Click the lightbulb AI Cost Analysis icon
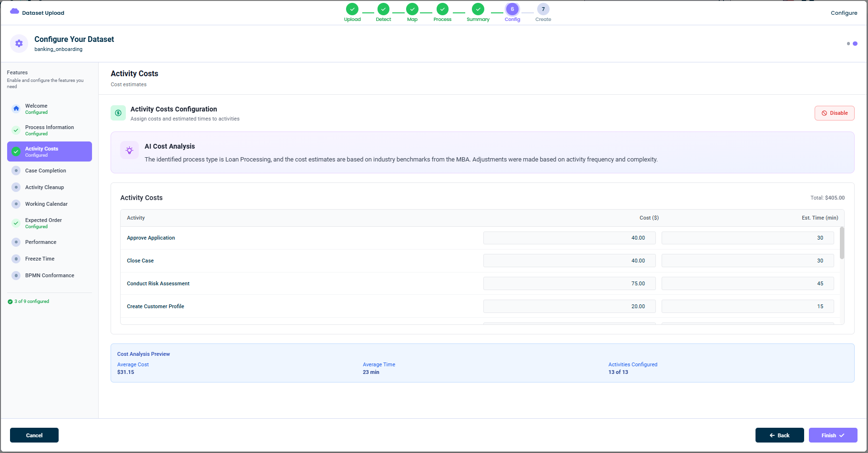This screenshot has width=868, height=453. pos(129,150)
